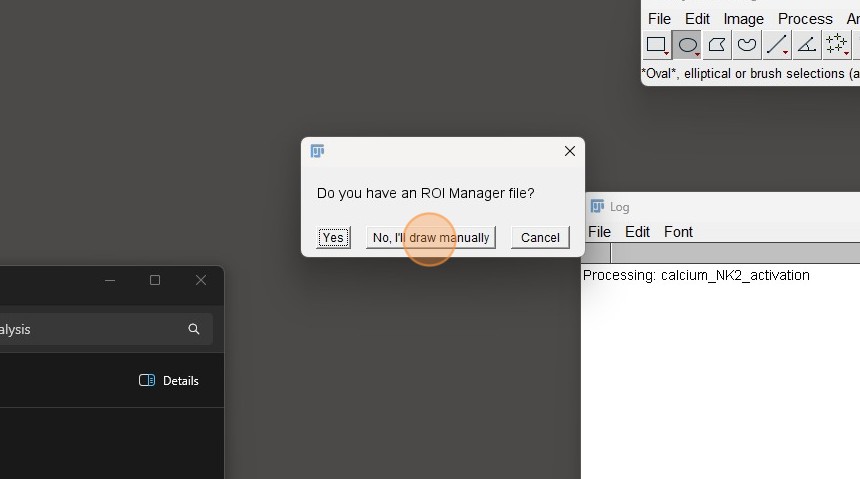Click the search magnifier icon in Explorer
The height and width of the screenshot is (479, 860).
coord(194,329)
